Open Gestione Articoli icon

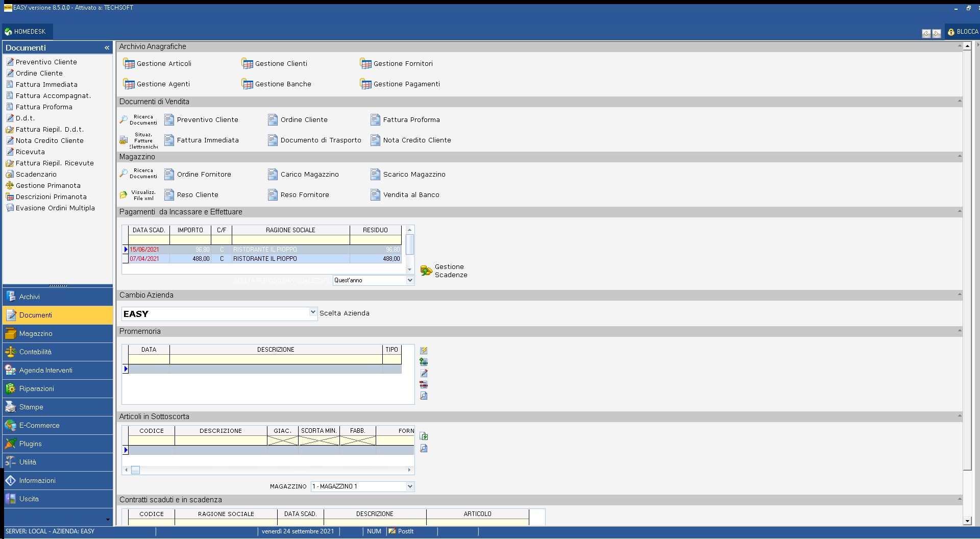(x=129, y=64)
